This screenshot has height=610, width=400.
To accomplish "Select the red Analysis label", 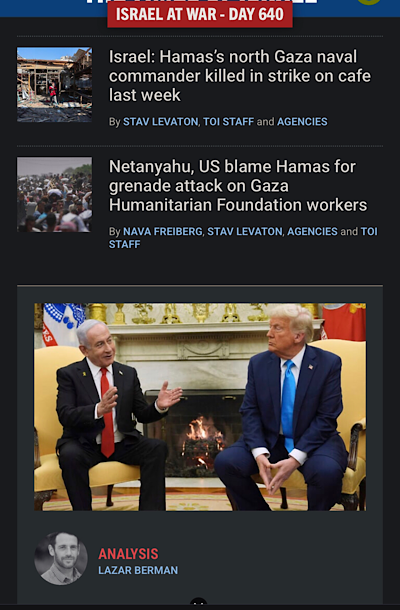I will coord(128,554).
